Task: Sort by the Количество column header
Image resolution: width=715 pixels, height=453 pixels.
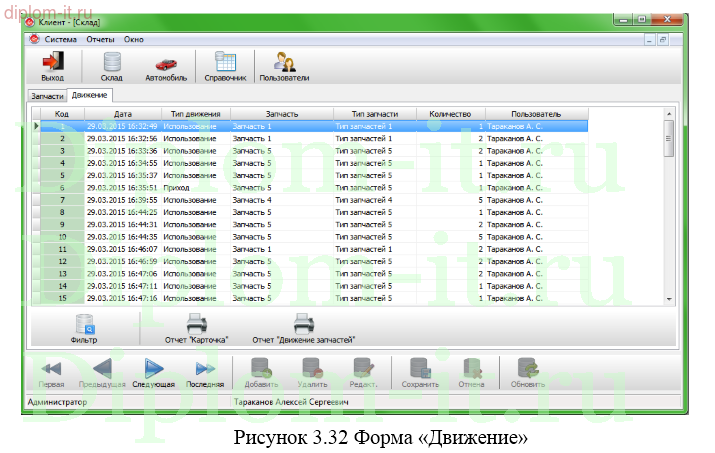Action: click(449, 114)
